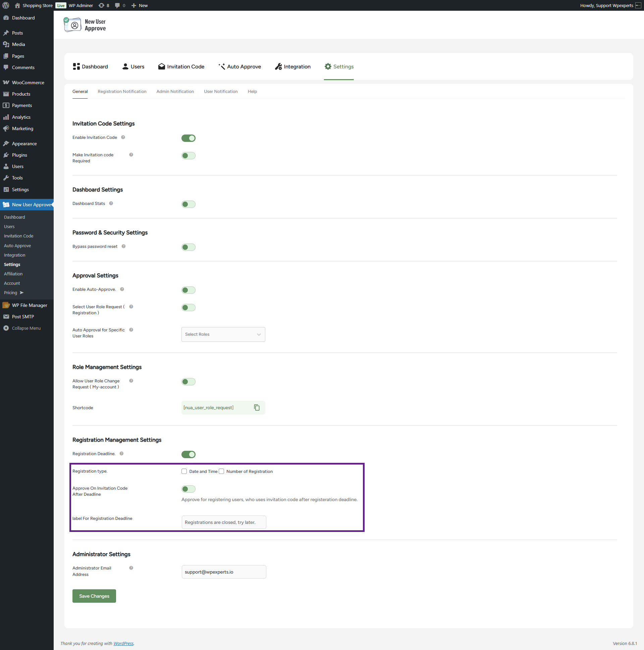Check the Number of Registration checkbox

tap(221, 471)
